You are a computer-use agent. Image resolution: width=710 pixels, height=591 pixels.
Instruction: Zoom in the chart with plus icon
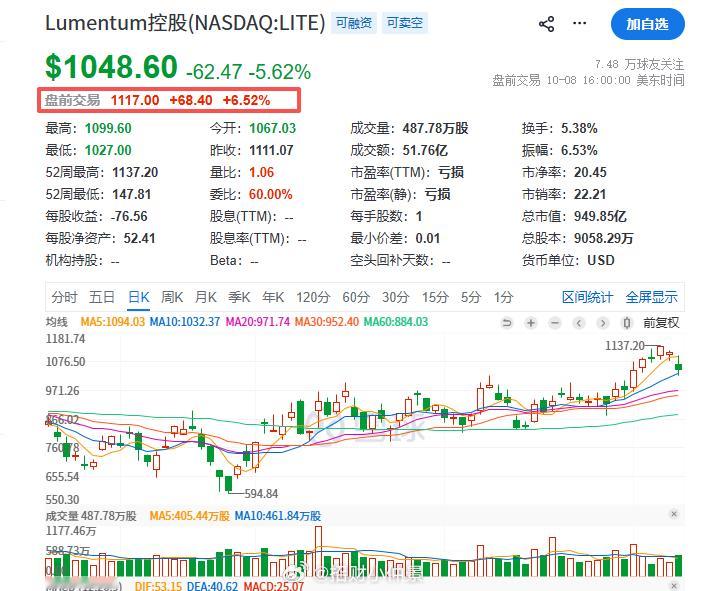[x=531, y=323]
